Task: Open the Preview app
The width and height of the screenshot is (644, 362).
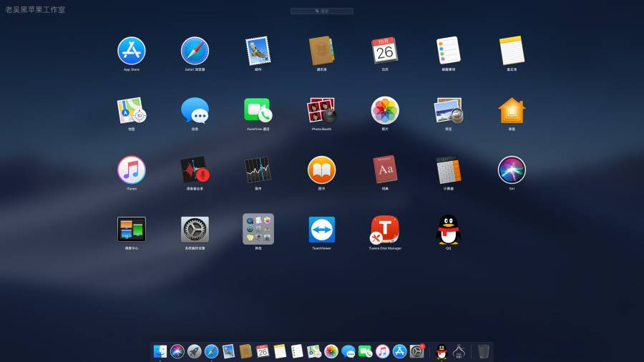Action: (448, 110)
